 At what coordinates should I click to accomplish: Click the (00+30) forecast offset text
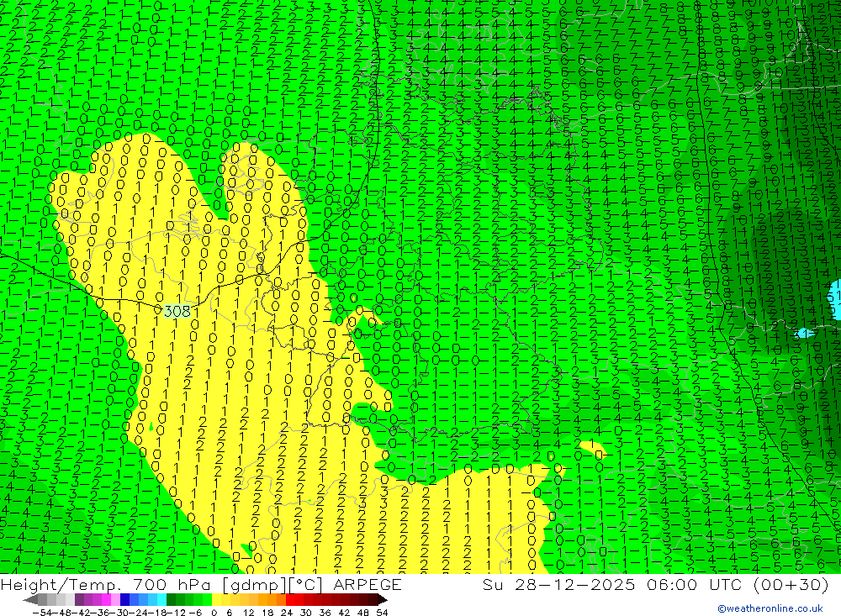point(791,584)
